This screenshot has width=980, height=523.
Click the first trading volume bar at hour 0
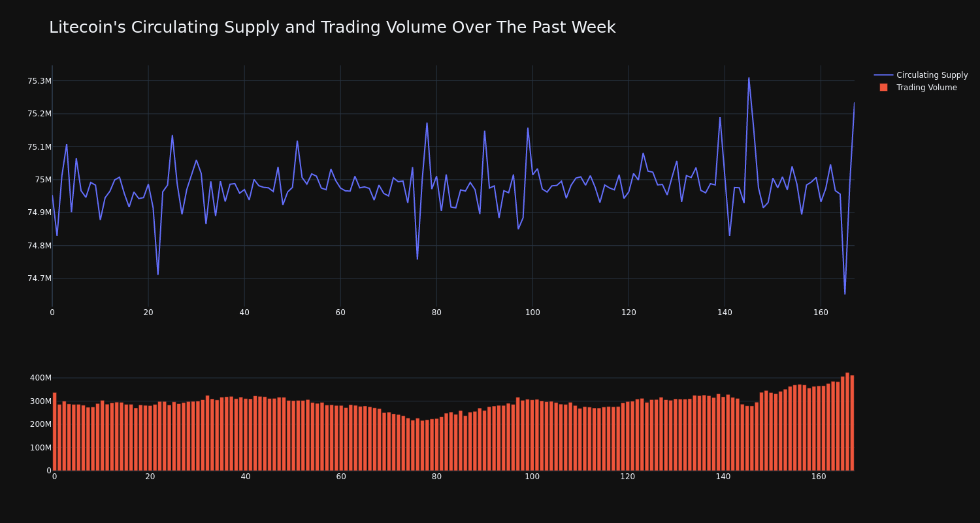coord(54,431)
